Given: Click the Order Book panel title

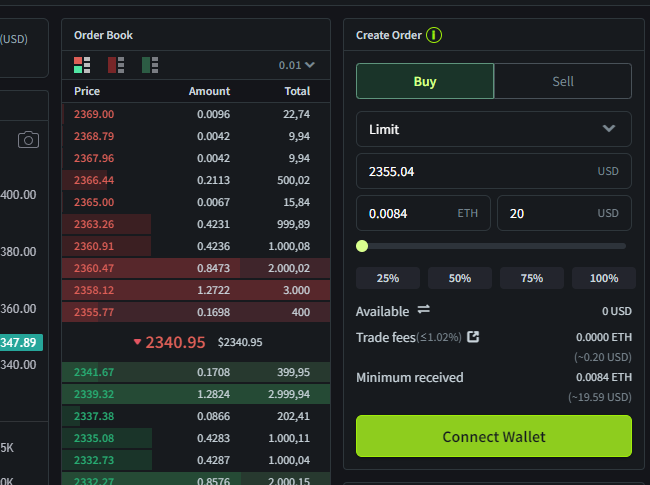Looking at the screenshot, I should [x=103, y=35].
